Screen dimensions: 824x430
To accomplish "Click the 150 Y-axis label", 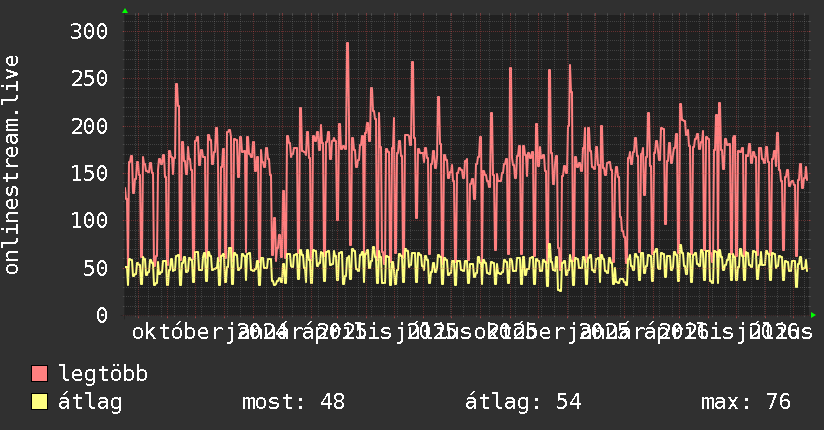I will coord(89,173).
